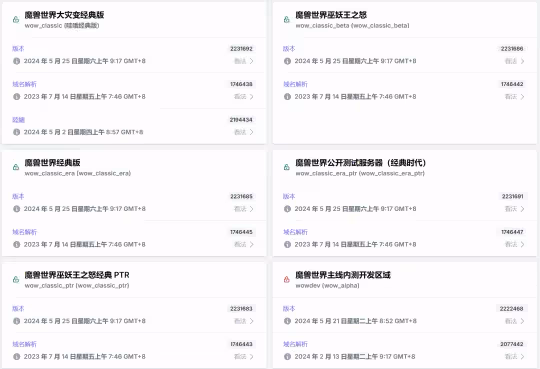The image size is (540, 369).
Task: Click the lock icon next to 魔兽世界经典版
Action: click(x=16, y=167)
